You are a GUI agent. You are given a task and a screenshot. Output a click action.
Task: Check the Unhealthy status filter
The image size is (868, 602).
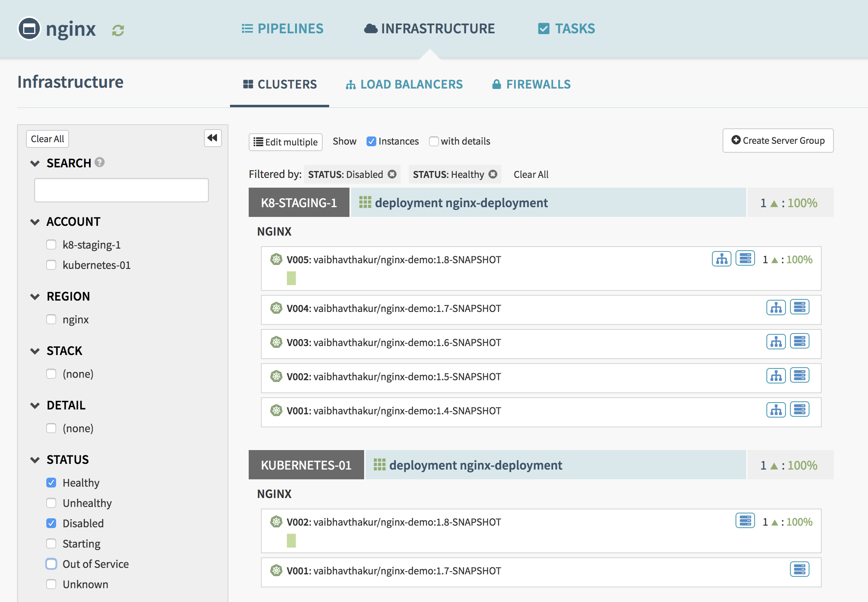(x=51, y=503)
